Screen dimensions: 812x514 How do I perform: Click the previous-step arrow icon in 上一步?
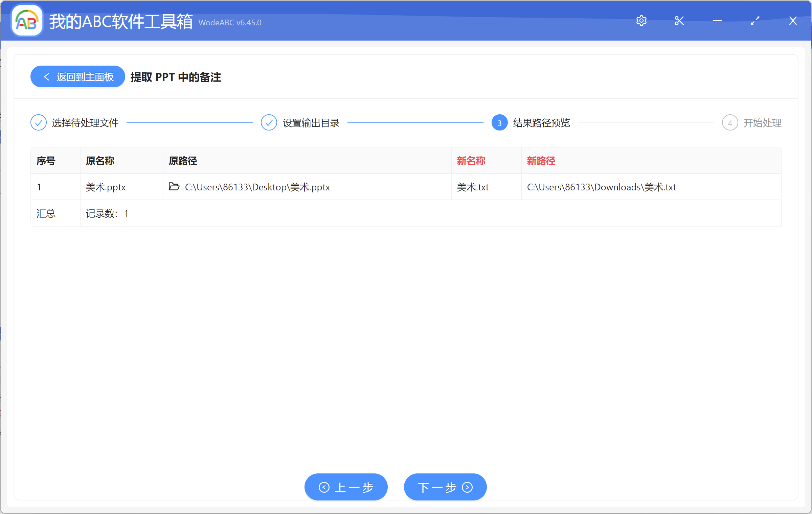coord(324,487)
